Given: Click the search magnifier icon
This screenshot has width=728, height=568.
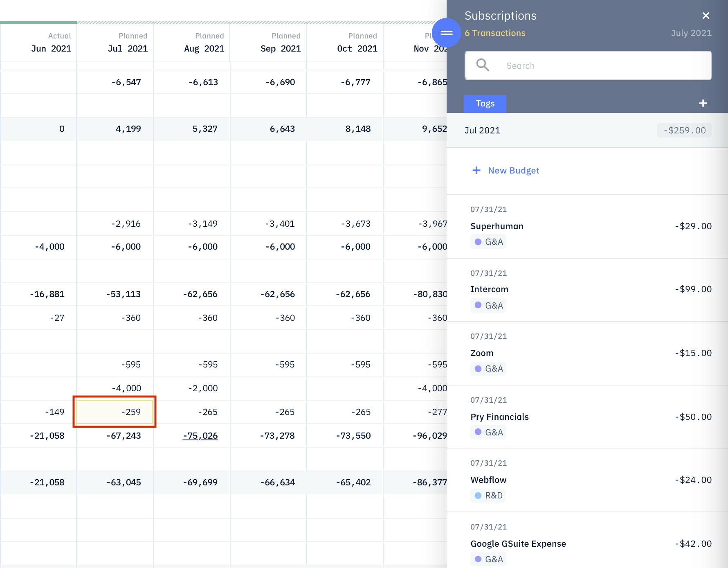Looking at the screenshot, I should (x=483, y=65).
